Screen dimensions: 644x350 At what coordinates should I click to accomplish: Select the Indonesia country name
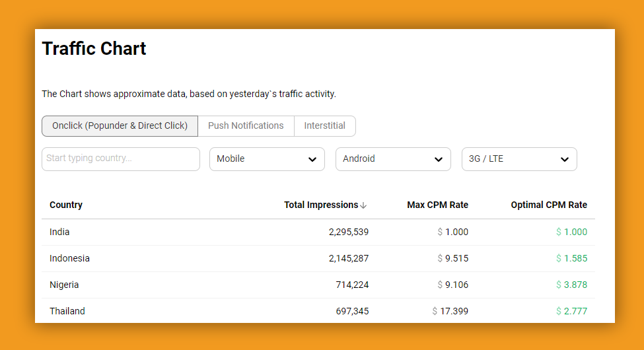tap(69, 258)
